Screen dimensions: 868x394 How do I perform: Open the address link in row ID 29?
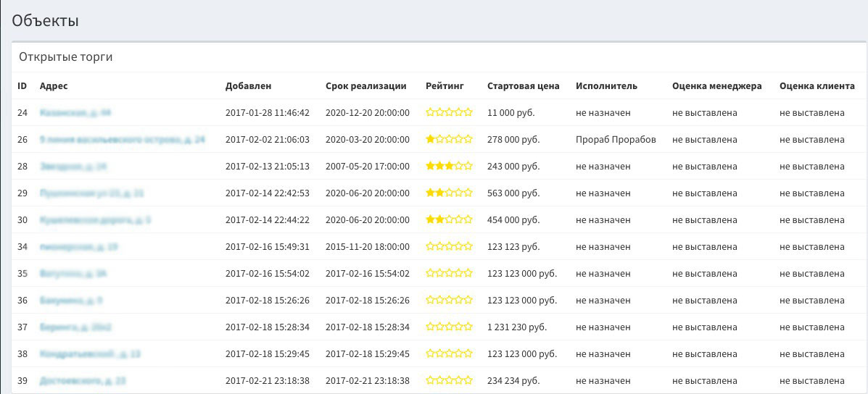91,193
